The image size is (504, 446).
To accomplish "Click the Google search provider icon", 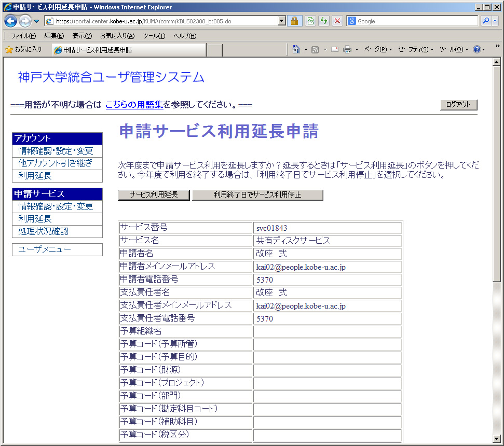I will click(x=352, y=21).
